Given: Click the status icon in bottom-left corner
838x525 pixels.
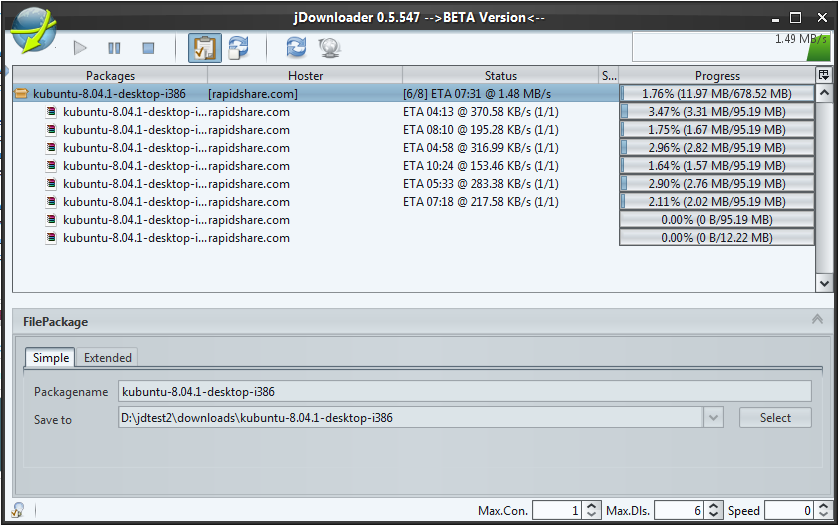Looking at the screenshot, I should pyautogui.click(x=18, y=510).
